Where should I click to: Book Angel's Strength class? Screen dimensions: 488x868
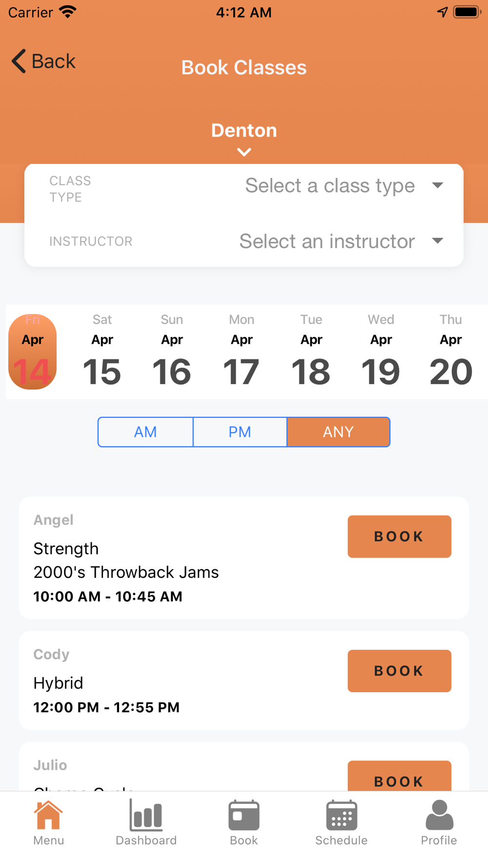(x=399, y=537)
